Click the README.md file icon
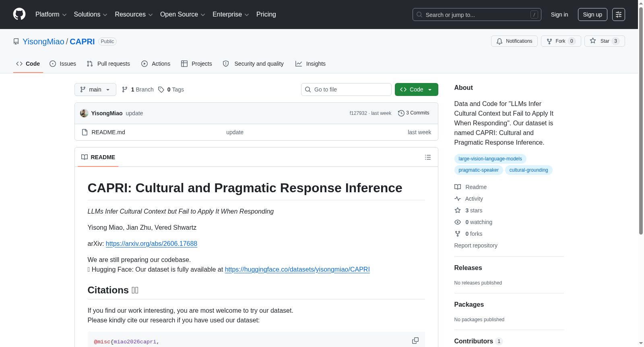Viewport: 644px width, 347px height. 85,132
